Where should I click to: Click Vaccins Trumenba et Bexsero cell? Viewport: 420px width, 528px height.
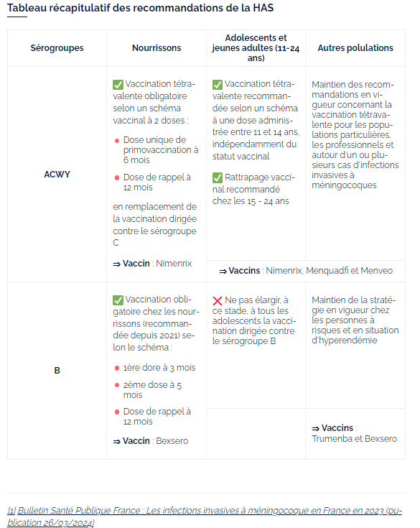tap(355, 433)
